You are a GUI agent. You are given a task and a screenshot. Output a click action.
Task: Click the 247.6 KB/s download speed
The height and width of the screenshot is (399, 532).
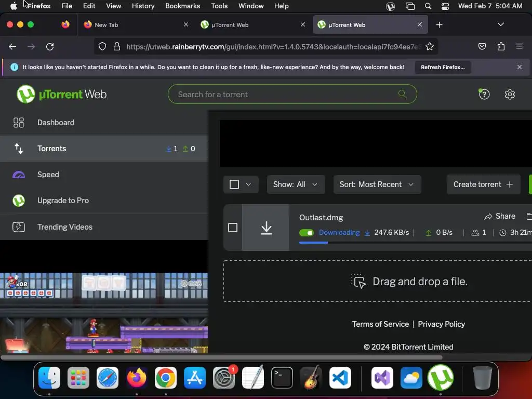(x=391, y=232)
